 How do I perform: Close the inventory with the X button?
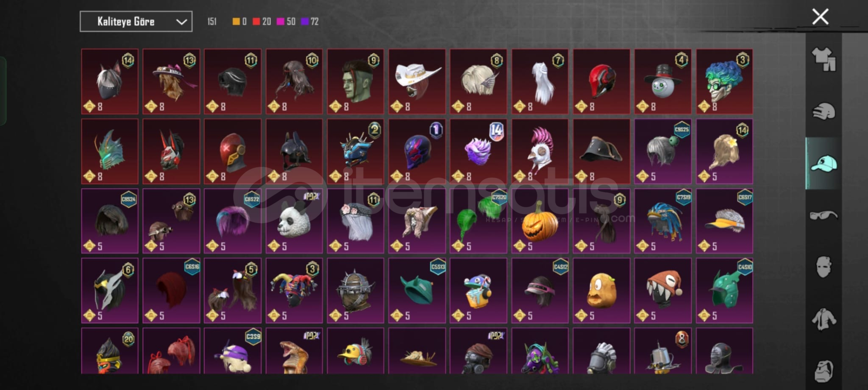[x=820, y=17]
